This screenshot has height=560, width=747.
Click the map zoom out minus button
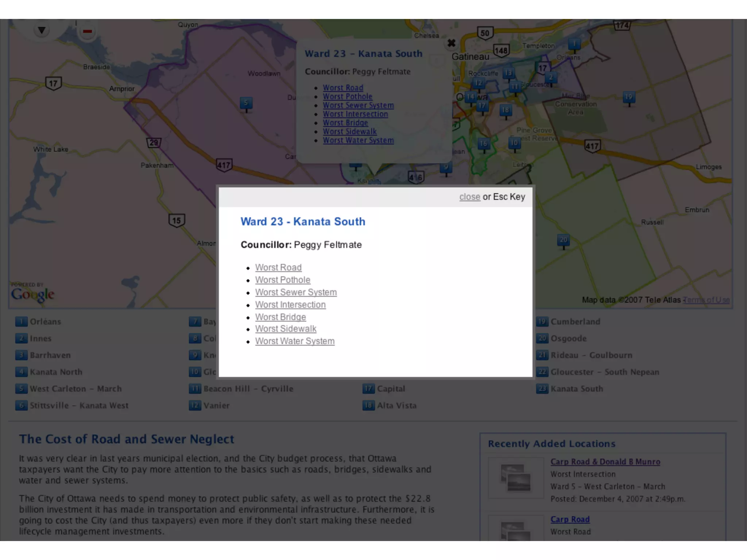[x=87, y=31]
